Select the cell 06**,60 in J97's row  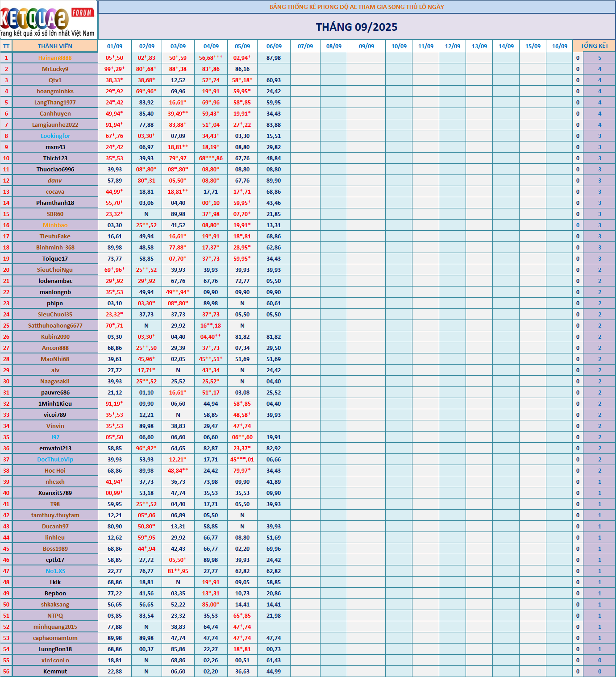pyautogui.click(x=242, y=437)
